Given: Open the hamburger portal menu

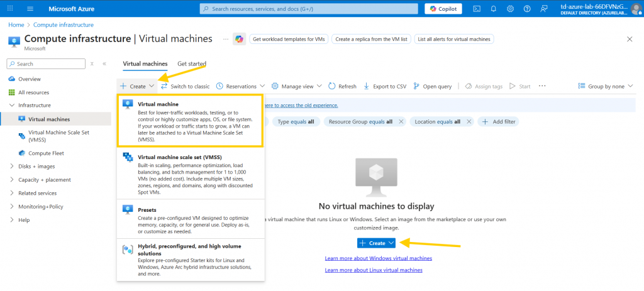Looking at the screenshot, I should 30,8.
